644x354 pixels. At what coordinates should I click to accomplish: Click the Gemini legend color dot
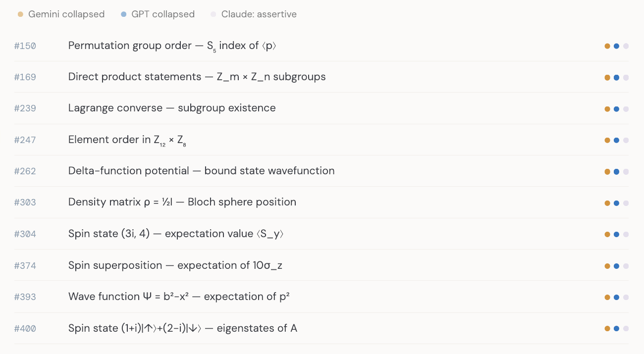[20, 14]
